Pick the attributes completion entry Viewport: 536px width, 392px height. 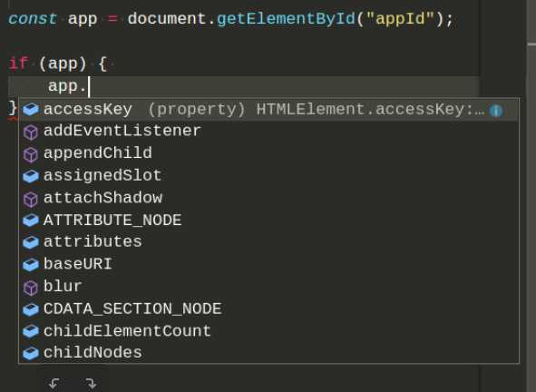pos(268,242)
